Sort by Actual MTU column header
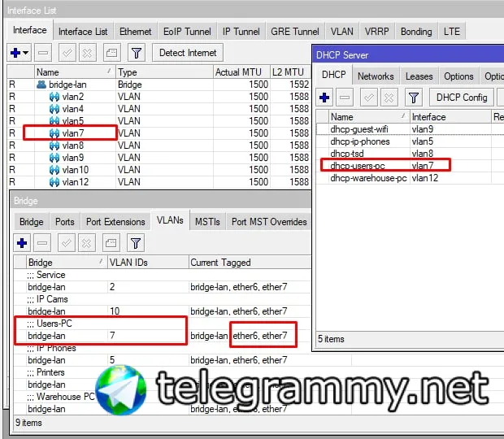 pos(241,72)
